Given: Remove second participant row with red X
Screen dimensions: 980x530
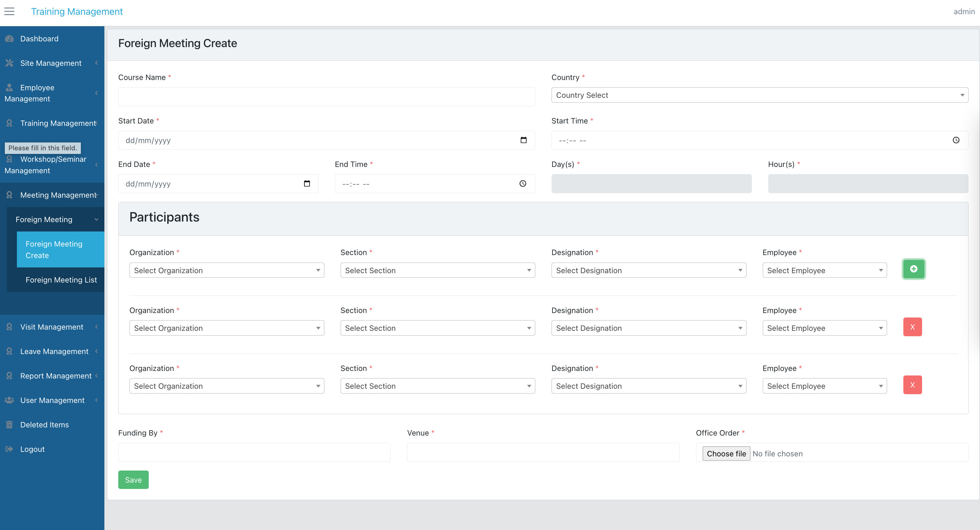Looking at the screenshot, I should [912, 327].
